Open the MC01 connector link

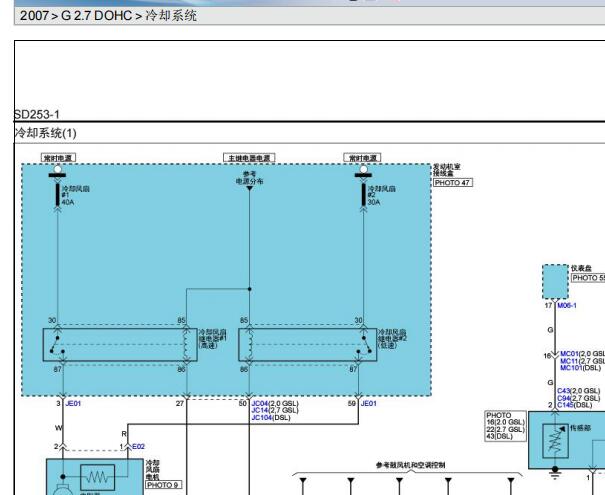click(569, 354)
